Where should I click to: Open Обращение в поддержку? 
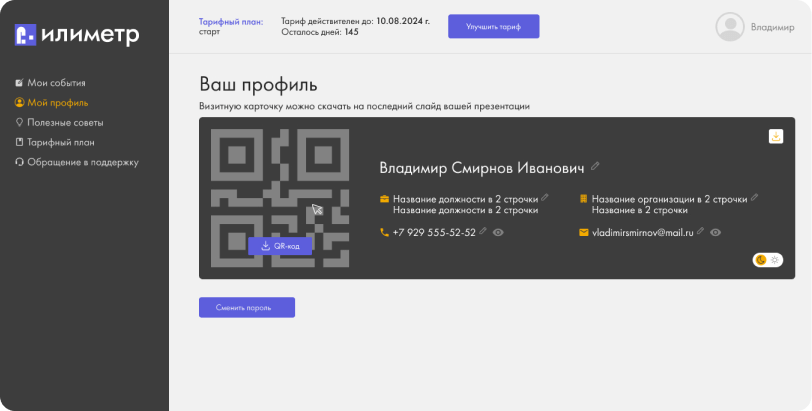coord(77,162)
